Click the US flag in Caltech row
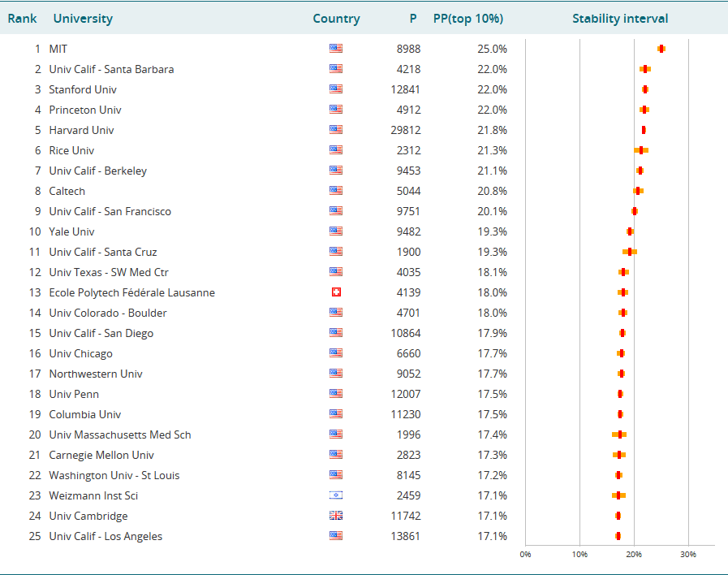This screenshot has height=575, width=728. [336, 190]
